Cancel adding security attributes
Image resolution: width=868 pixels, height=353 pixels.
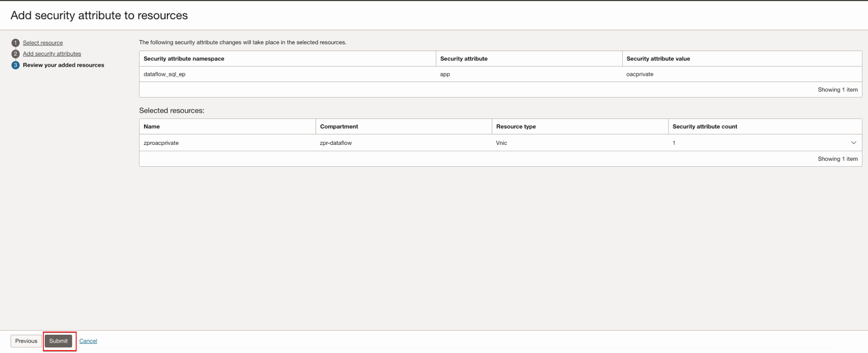88,341
